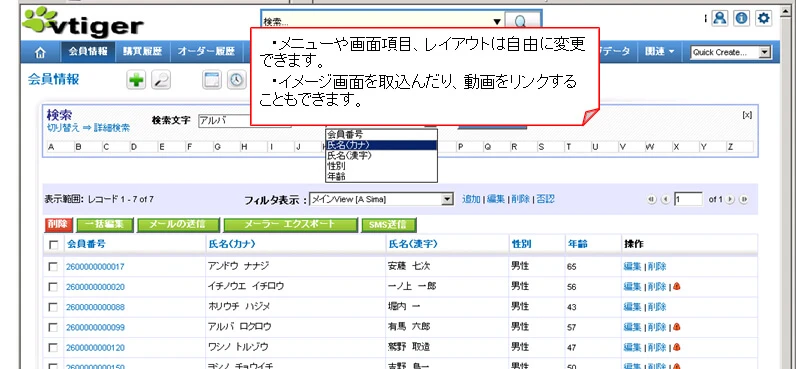Open the magnifier search icon beside the plus

[161, 80]
